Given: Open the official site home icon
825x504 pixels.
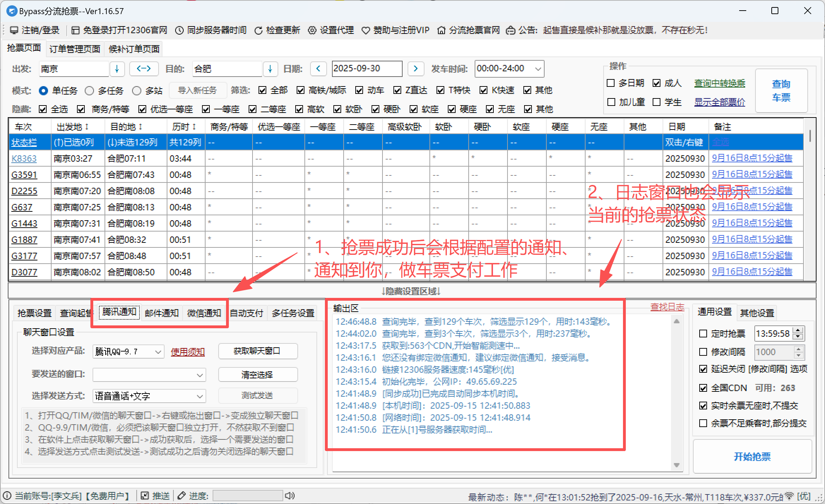Looking at the screenshot, I should (x=441, y=30).
